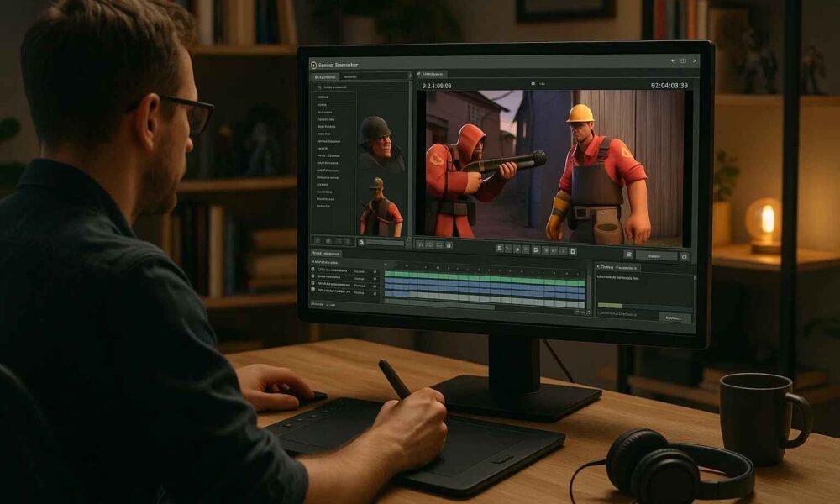Select the full-body red soldier thumbnail
The width and height of the screenshot is (840, 504).
click(x=381, y=207)
